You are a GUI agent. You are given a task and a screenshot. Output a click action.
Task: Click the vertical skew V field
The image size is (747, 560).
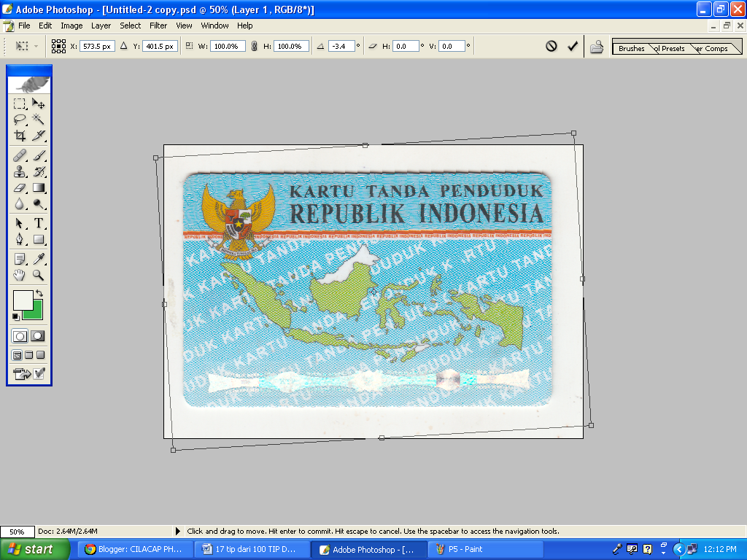click(452, 46)
